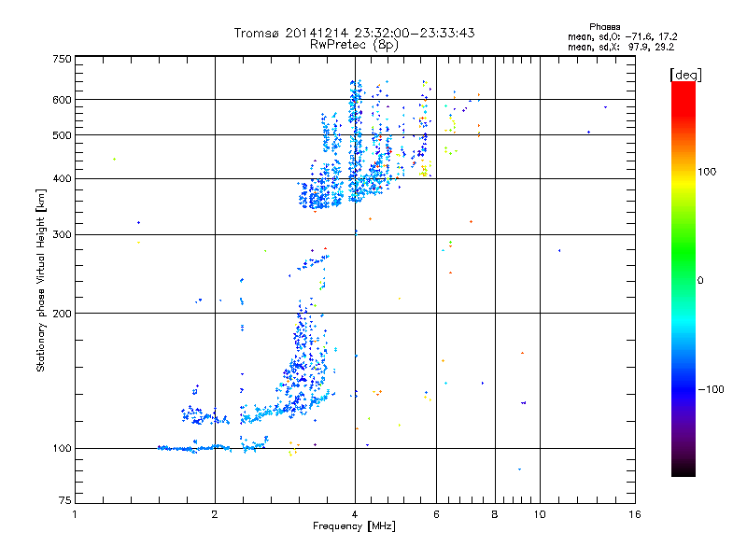Click the '1' frequency axis tick label
The image size is (747, 560).
[x=75, y=514]
